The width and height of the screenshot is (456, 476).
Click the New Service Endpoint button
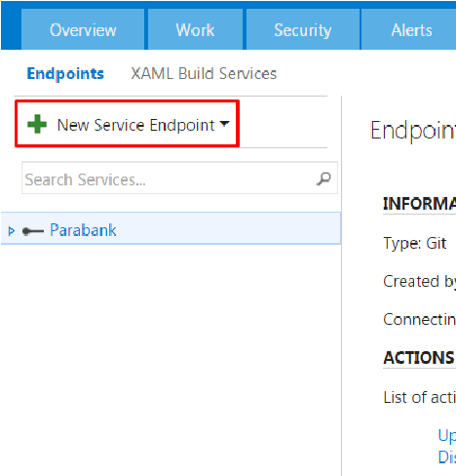[x=128, y=124]
